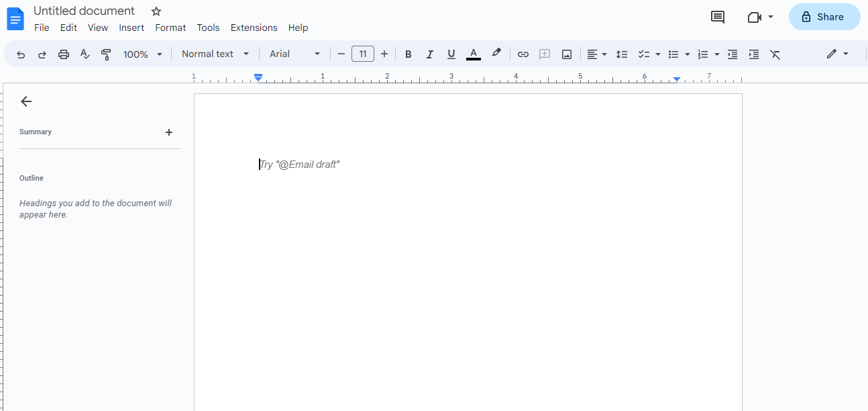Insert a checklist
This screenshot has width=868, height=411.
click(x=643, y=54)
